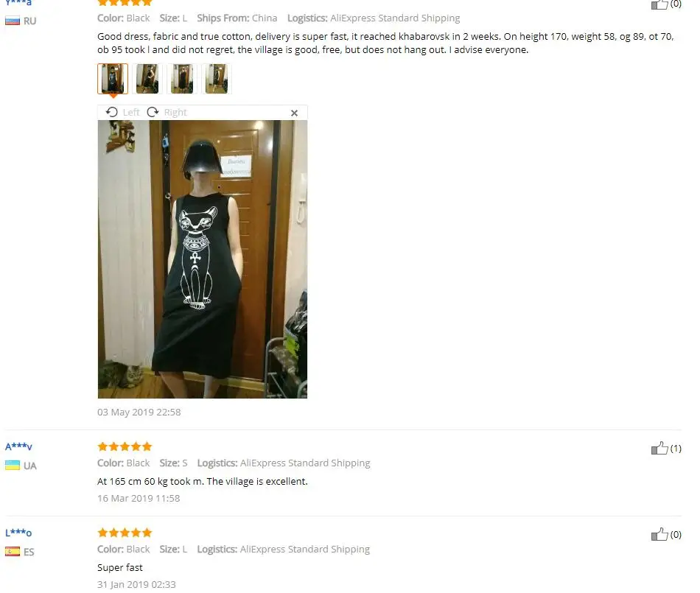Click the Ukrainian flag icon
Image resolution: width=700 pixels, height=593 pixels.
coord(13,466)
